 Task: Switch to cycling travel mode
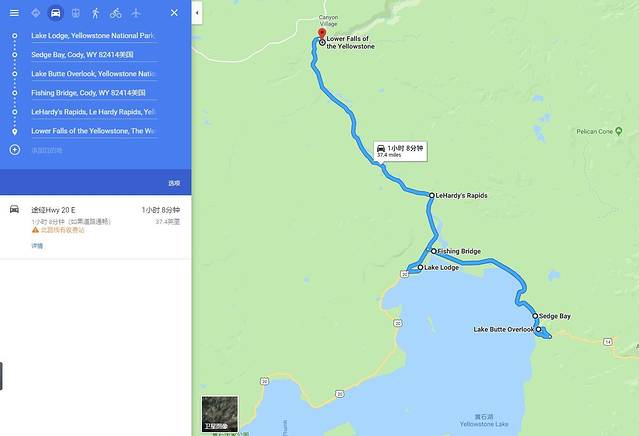pos(116,13)
